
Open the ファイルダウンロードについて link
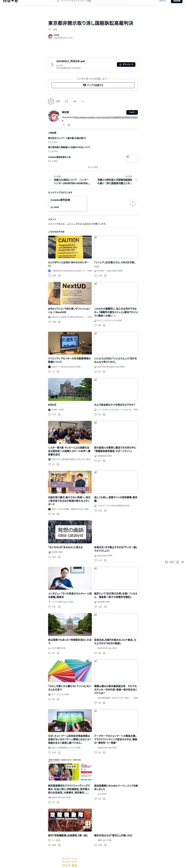69,68
